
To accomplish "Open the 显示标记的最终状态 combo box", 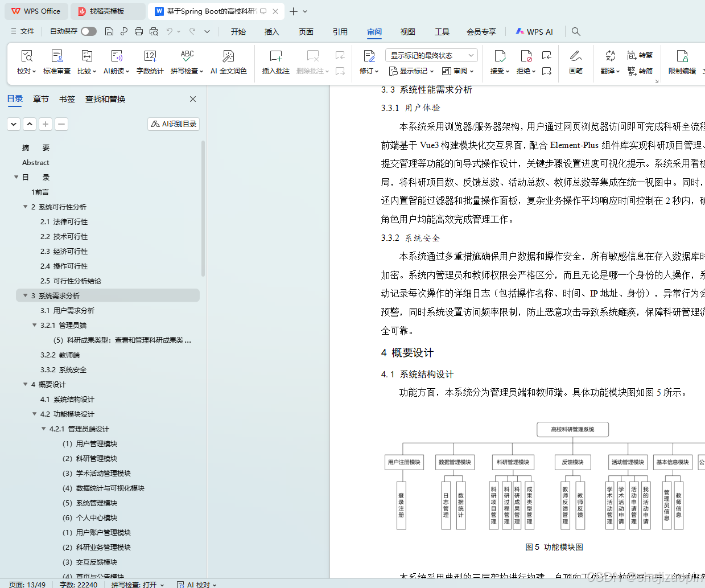I will (x=431, y=55).
